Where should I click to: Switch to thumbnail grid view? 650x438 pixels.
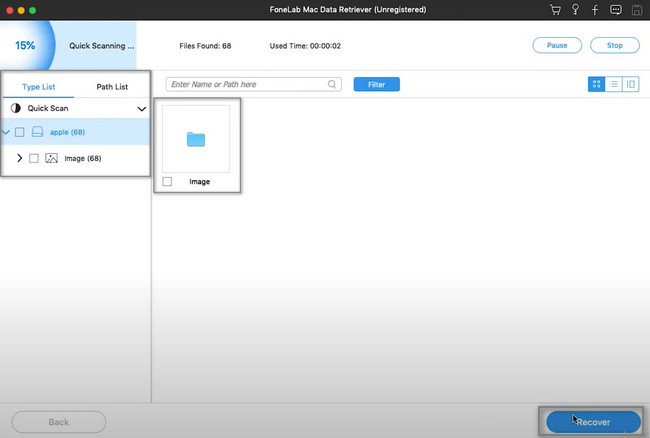[x=597, y=84]
